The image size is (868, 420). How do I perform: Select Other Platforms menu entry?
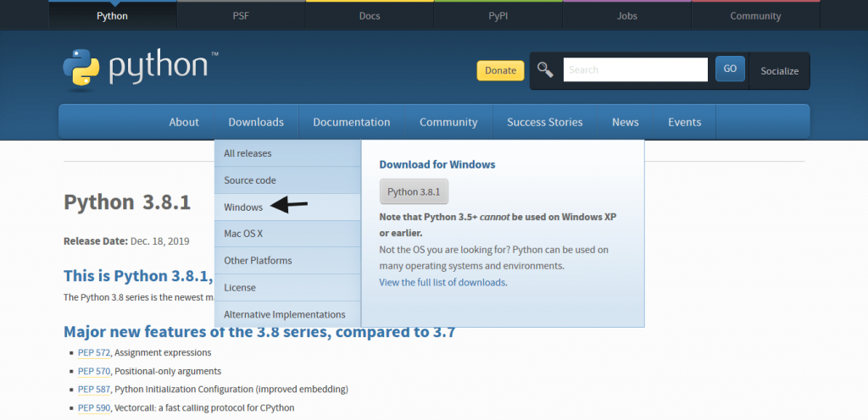click(x=288, y=260)
